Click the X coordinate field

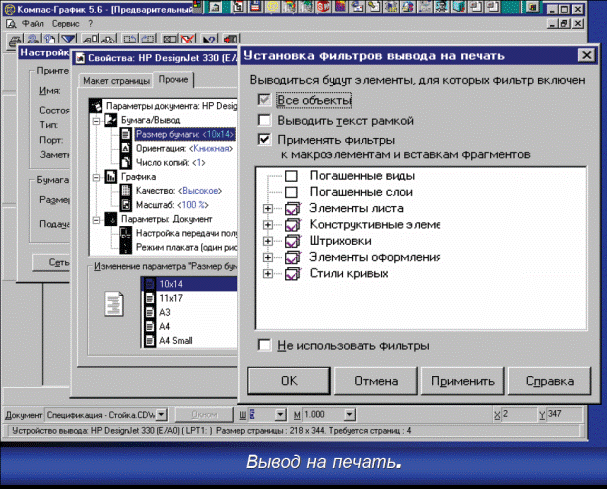click(519, 414)
